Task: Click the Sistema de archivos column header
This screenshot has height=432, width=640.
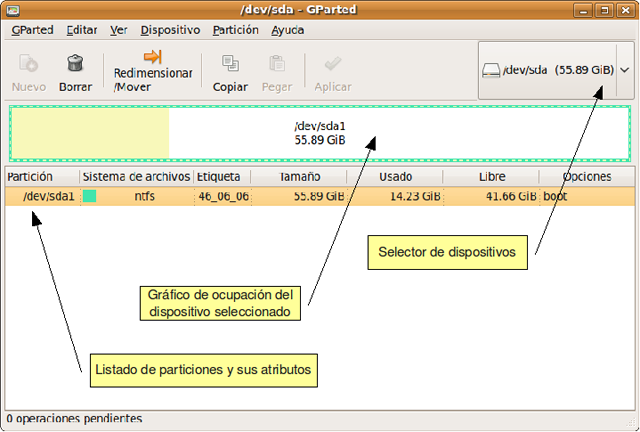Action: (136, 177)
